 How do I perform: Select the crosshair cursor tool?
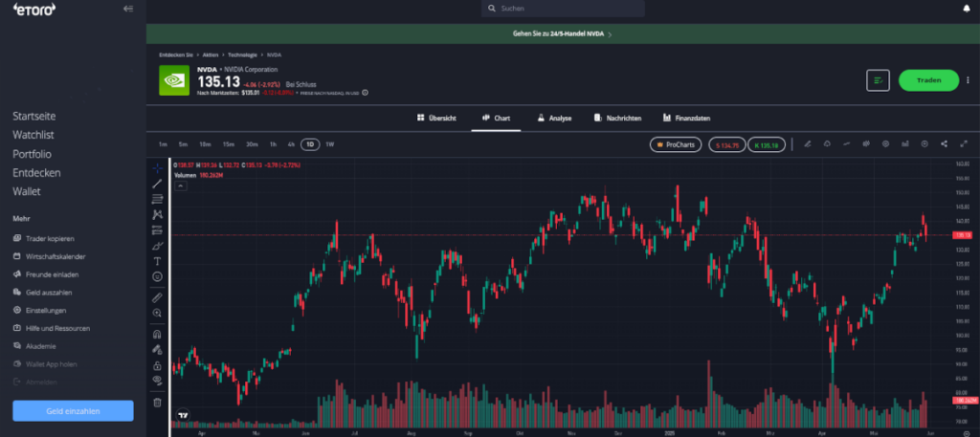[x=158, y=168]
